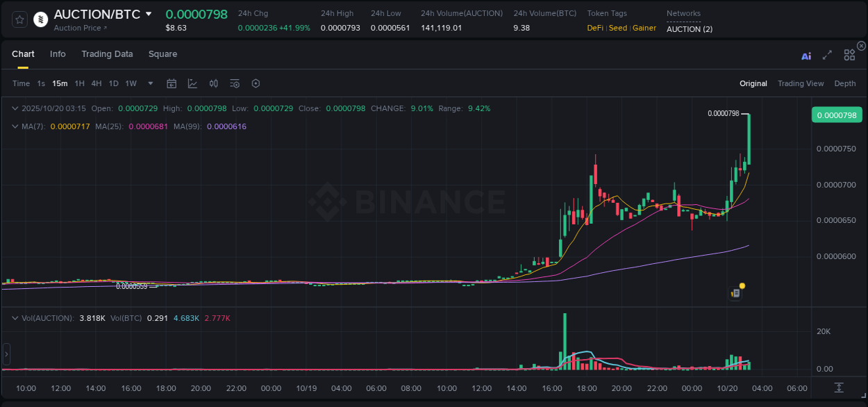This screenshot has width=868, height=407.
Task: Click the candle display settings icon
Action: [x=213, y=83]
